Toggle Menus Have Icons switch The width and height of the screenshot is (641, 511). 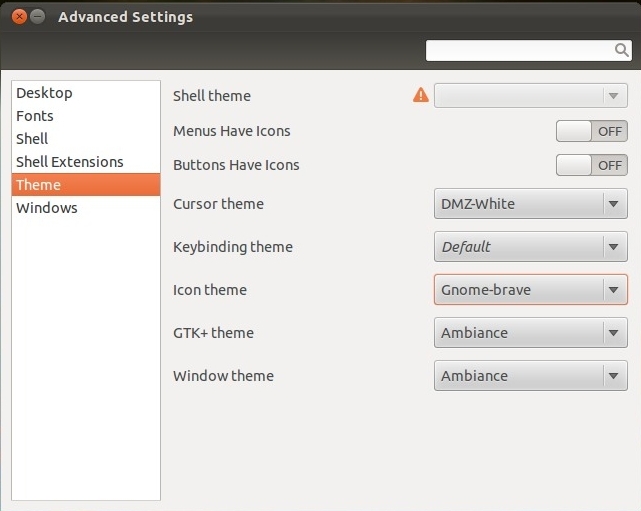tap(592, 131)
